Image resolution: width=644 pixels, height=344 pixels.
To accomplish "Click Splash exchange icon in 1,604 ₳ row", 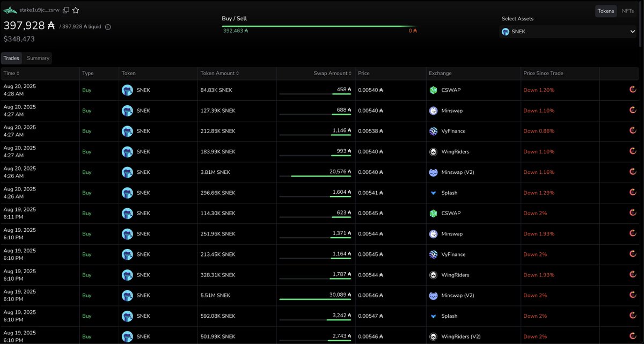I will (x=433, y=193).
